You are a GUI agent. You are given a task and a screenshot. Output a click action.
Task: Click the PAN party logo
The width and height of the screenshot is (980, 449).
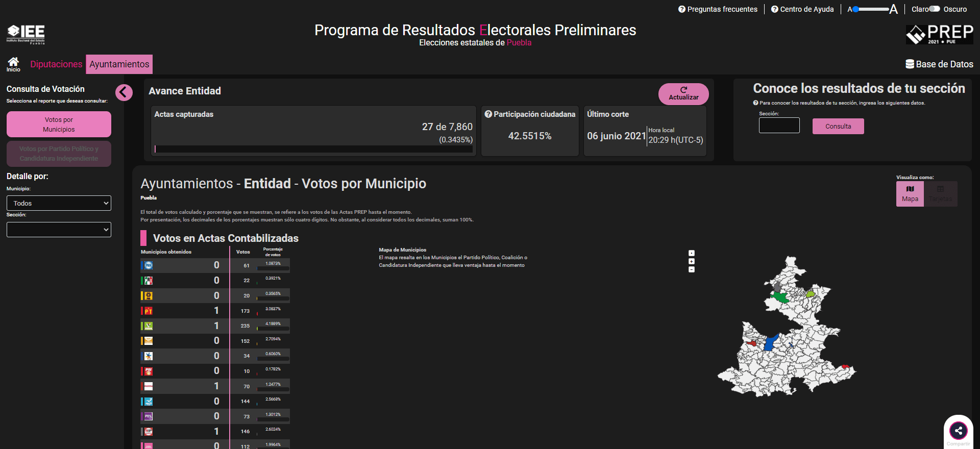pos(148,265)
